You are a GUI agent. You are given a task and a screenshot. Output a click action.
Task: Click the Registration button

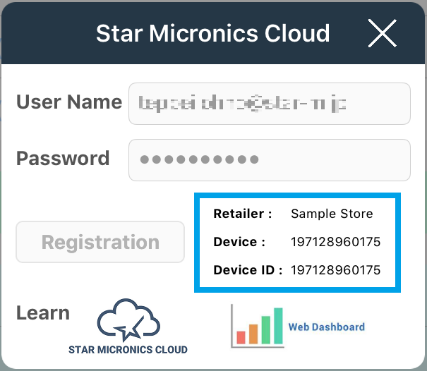100,242
